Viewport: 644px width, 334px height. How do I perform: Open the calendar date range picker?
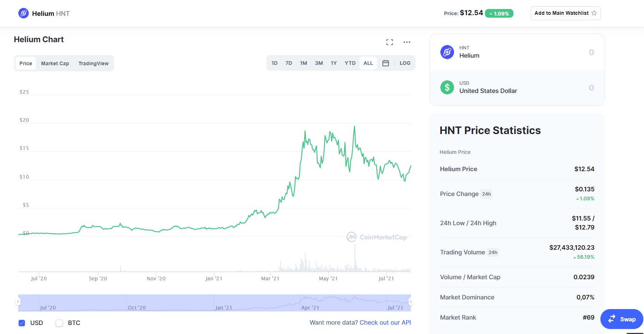pyautogui.click(x=385, y=63)
